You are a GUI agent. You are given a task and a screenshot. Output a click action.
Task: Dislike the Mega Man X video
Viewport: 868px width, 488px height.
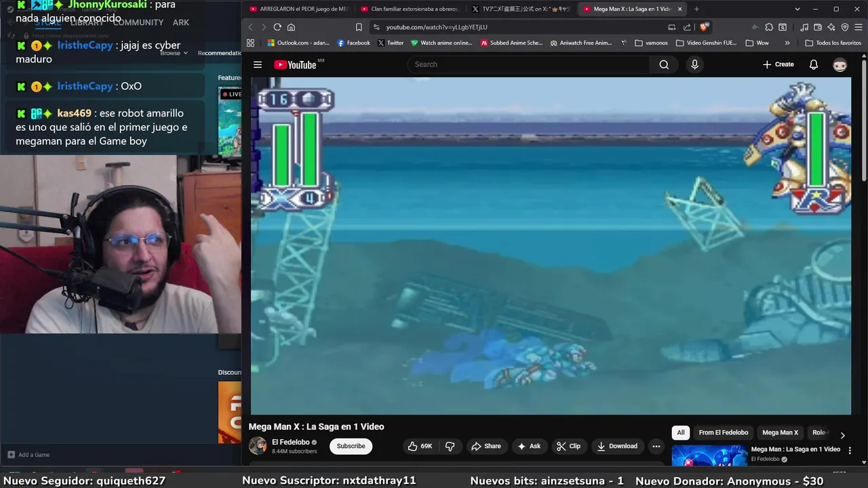click(450, 446)
